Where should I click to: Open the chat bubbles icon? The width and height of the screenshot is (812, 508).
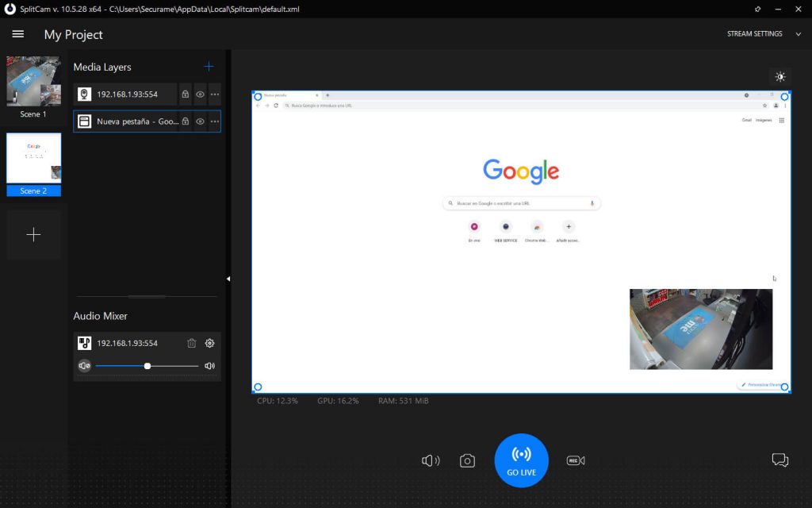[780, 460]
